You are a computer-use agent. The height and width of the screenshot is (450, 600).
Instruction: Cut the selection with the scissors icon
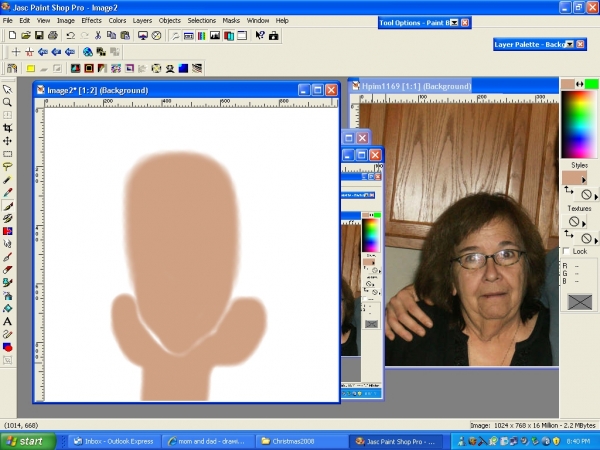tap(98, 36)
